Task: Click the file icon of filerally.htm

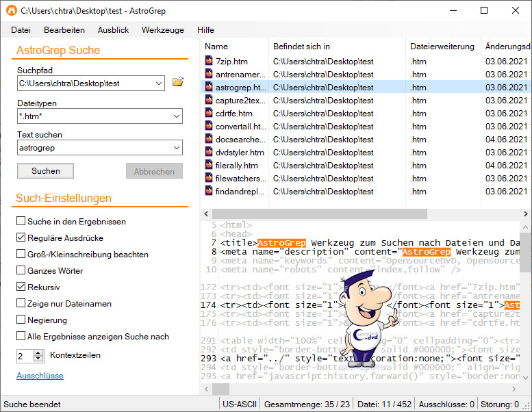Action: [209, 165]
